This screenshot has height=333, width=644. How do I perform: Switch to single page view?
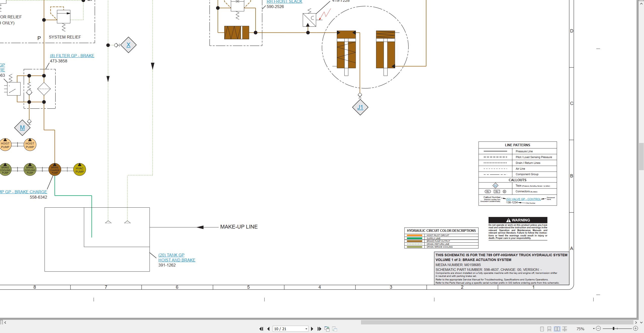[x=542, y=329]
